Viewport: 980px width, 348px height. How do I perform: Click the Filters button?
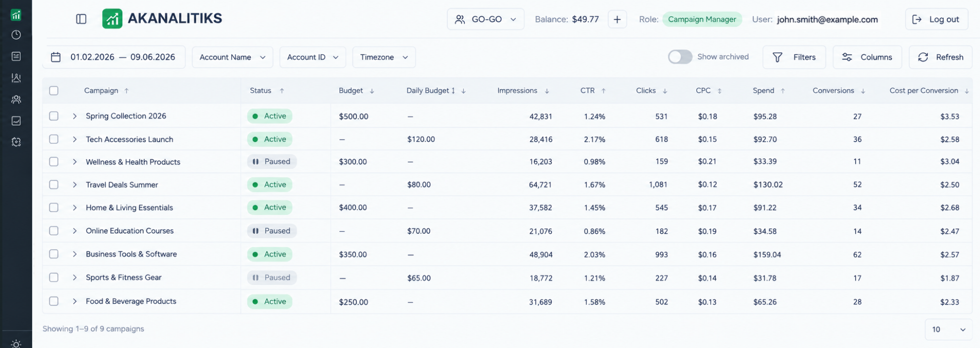794,57
